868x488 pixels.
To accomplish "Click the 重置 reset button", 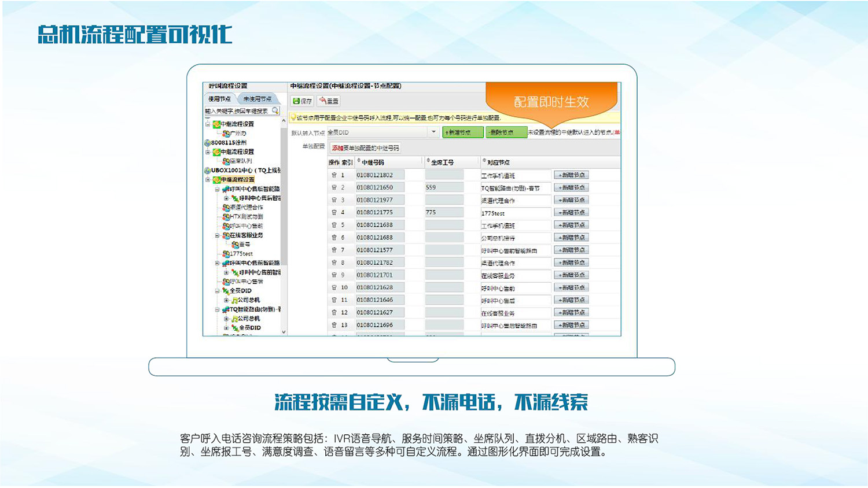I will [329, 101].
